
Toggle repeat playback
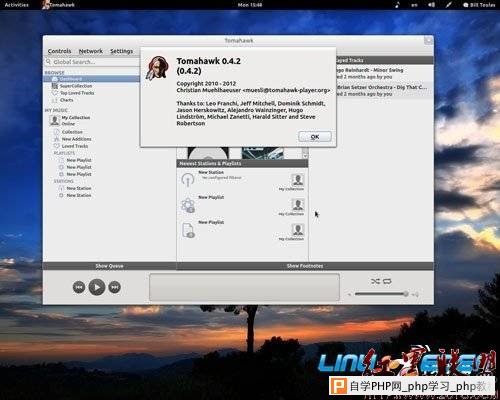click(x=387, y=281)
